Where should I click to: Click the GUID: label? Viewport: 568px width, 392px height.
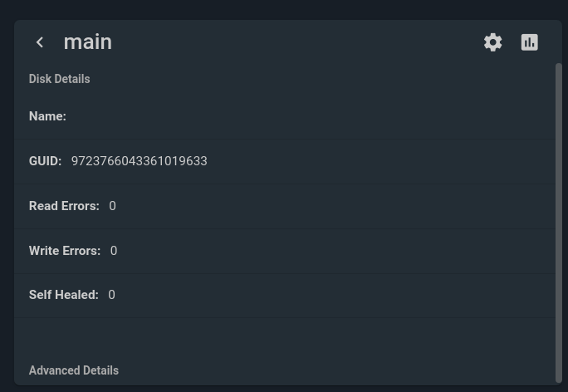pyautogui.click(x=46, y=161)
